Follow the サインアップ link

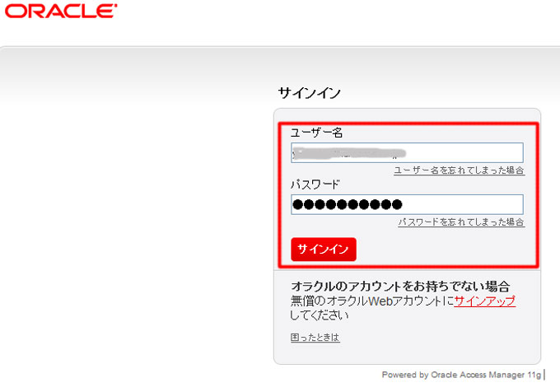coord(484,301)
